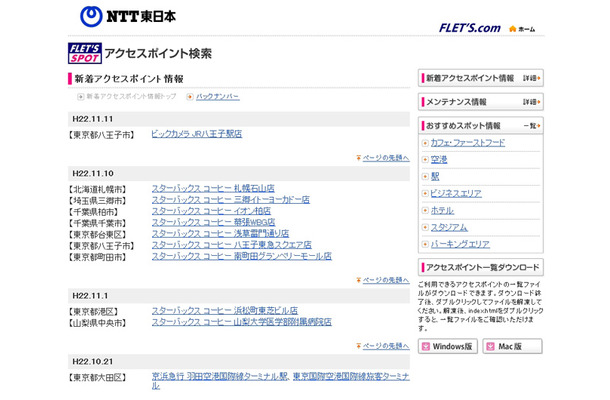Click the H22.10.21 date heading
The image size is (610, 400).
(93, 361)
